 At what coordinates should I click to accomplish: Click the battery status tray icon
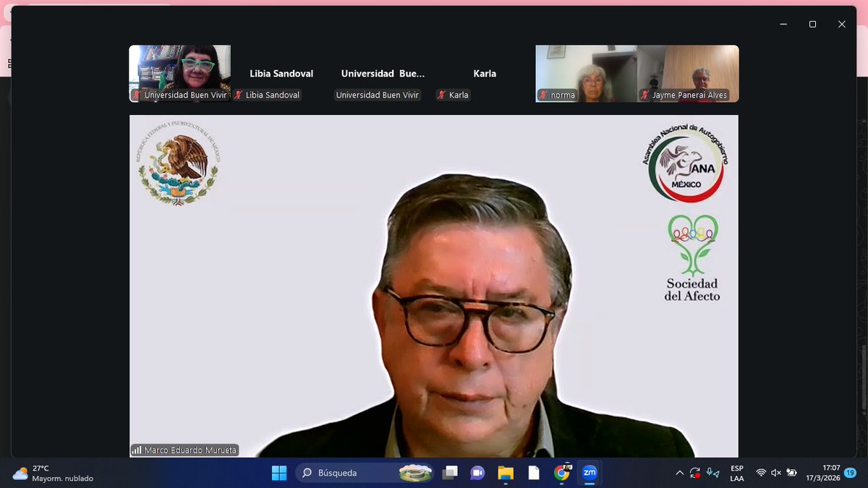click(x=792, y=473)
